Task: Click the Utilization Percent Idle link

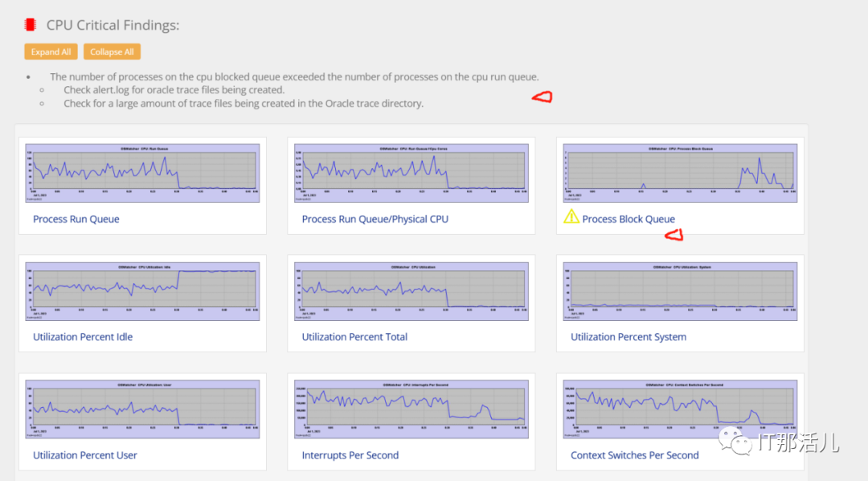Action: tap(83, 337)
